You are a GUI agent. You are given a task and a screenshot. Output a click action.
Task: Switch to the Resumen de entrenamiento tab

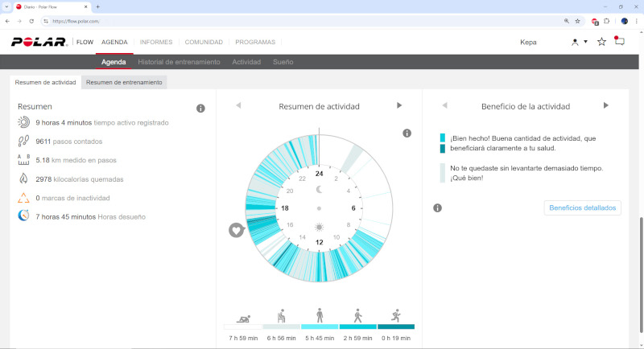pyautogui.click(x=124, y=82)
